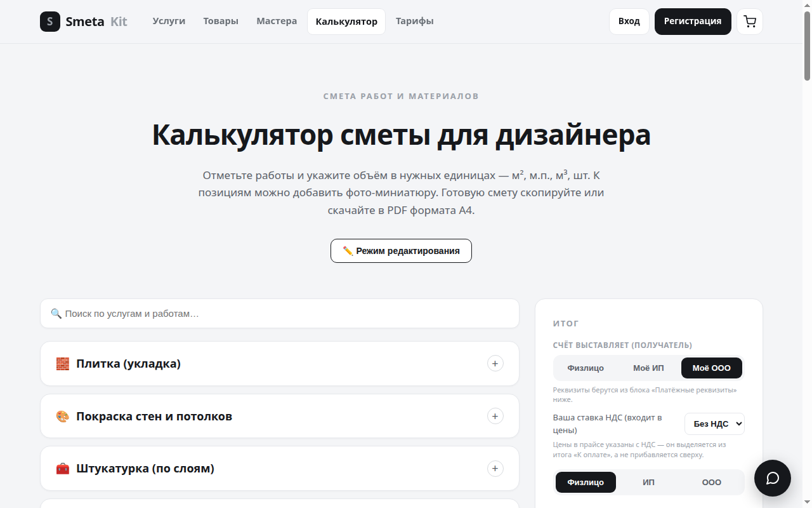Image resolution: width=812 pixels, height=508 pixels.
Task: Select Физлицо as invoice recipient
Action: tap(586, 368)
